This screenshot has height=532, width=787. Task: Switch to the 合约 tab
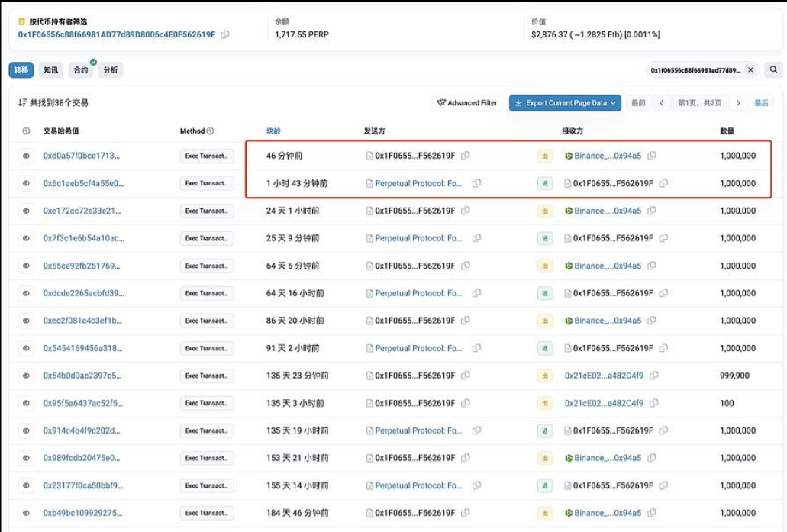[81, 70]
